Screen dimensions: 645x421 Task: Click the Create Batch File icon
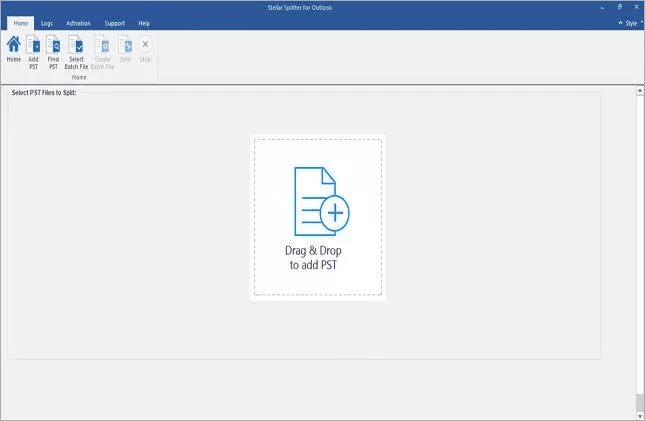102,45
